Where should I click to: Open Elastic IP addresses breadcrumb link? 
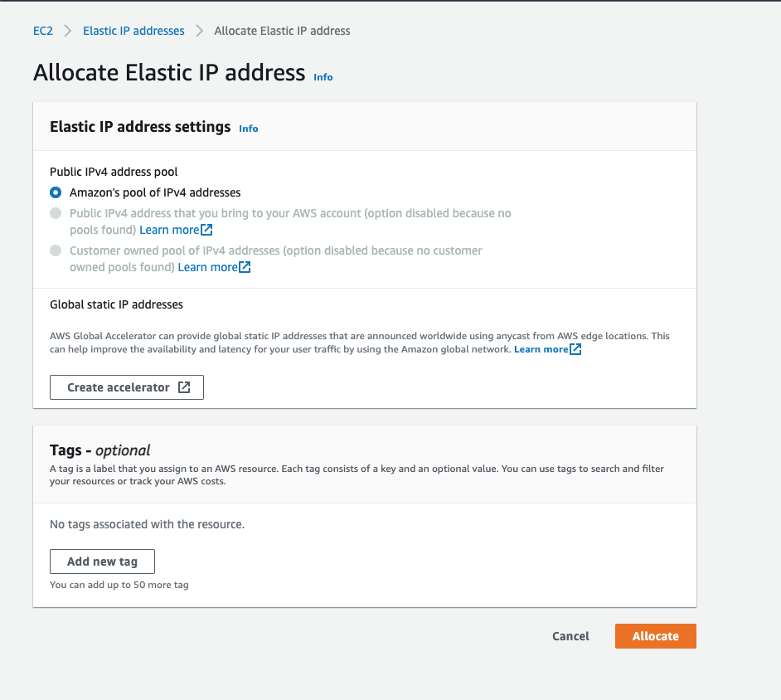pyautogui.click(x=133, y=31)
